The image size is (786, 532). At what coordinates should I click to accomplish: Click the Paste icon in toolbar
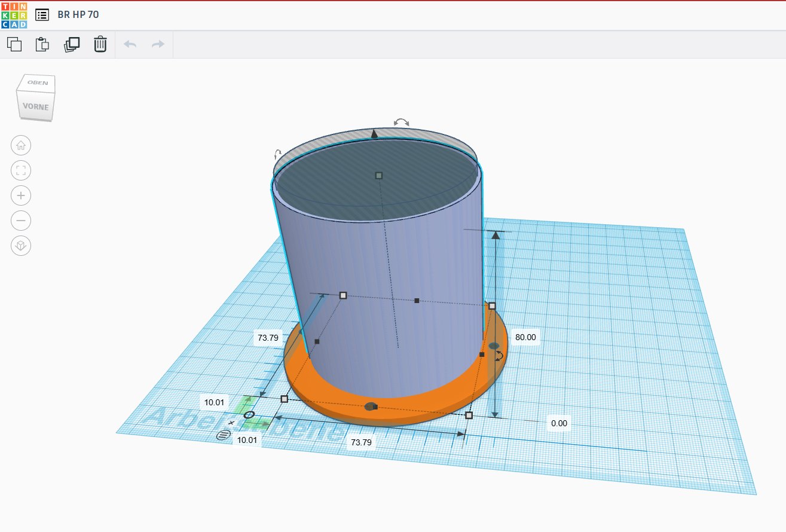(x=42, y=44)
